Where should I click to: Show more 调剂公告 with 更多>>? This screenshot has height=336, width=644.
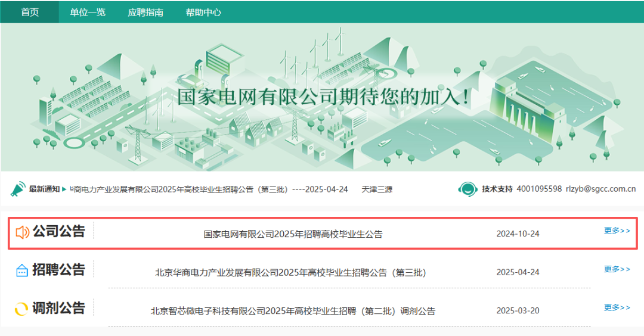pos(617,307)
